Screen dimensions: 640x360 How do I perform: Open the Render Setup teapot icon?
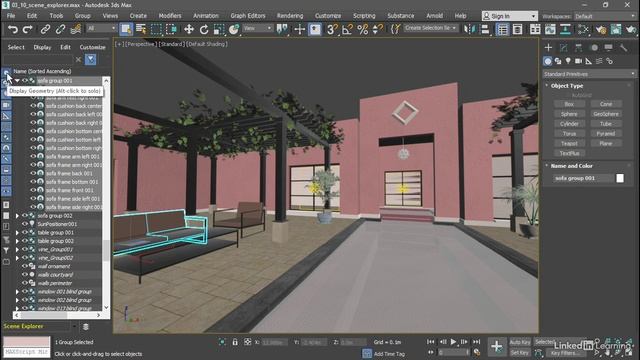point(601,29)
